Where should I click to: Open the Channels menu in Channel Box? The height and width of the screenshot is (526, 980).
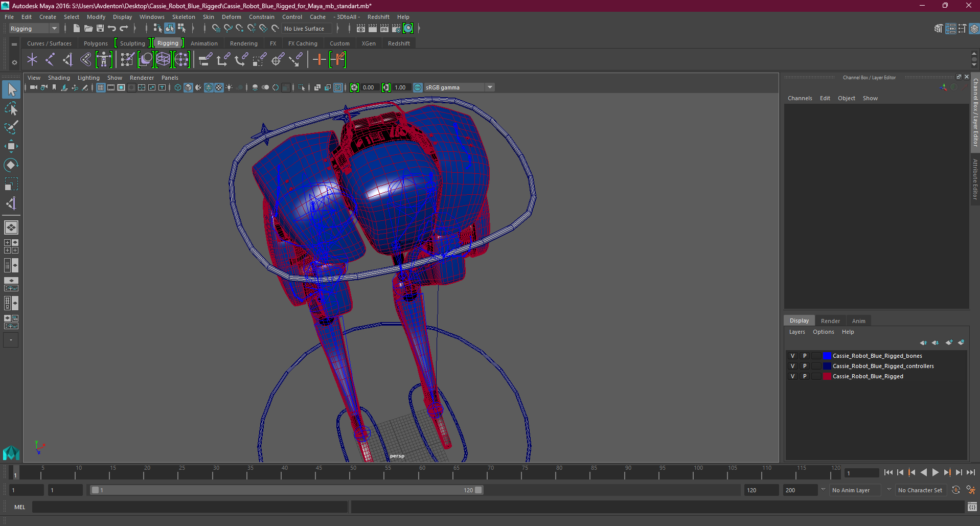point(800,98)
